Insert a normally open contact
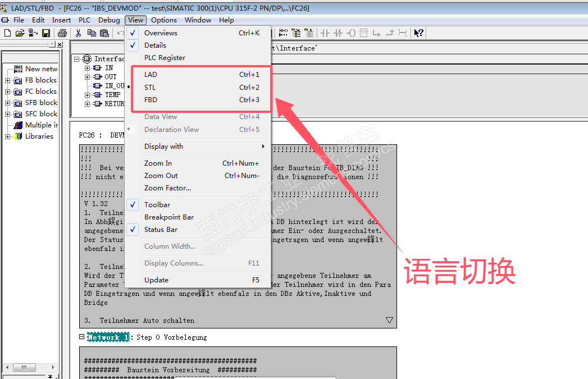The width and height of the screenshot is (588, 379). coord(325,33)
